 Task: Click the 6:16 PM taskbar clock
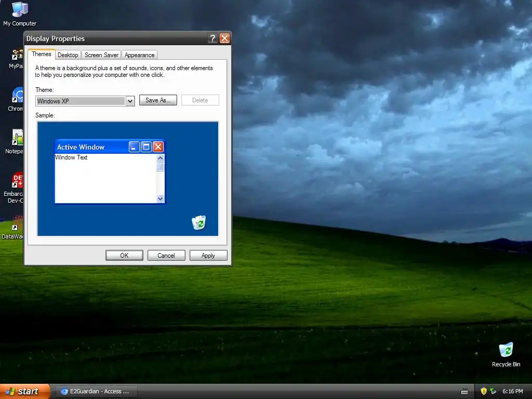click(x=513, y=391)
